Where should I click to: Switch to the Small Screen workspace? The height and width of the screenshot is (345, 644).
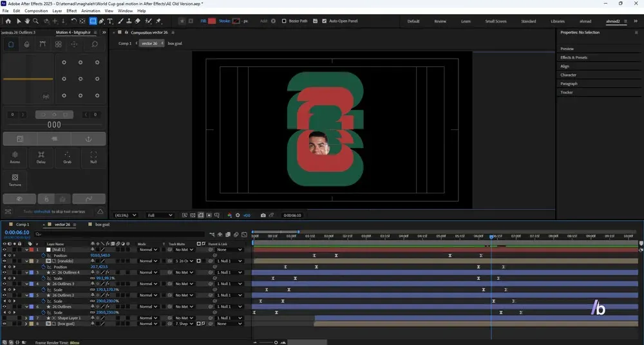496,21
